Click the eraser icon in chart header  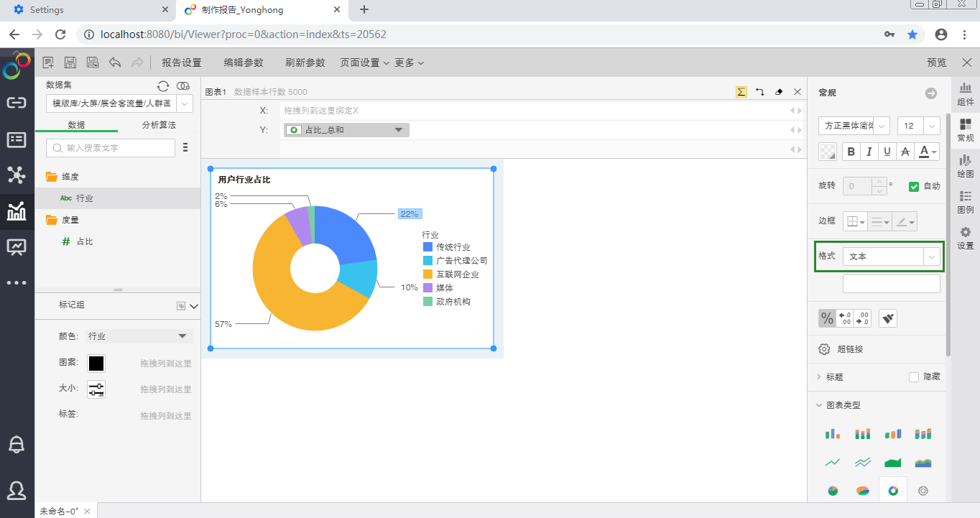779,92
